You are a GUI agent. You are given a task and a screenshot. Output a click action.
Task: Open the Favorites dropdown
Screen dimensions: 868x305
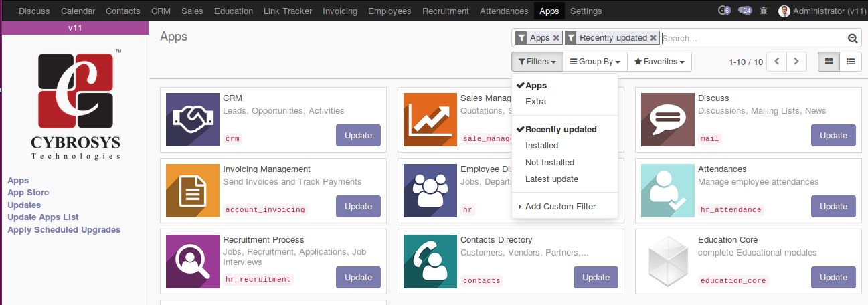click(659, 62)
